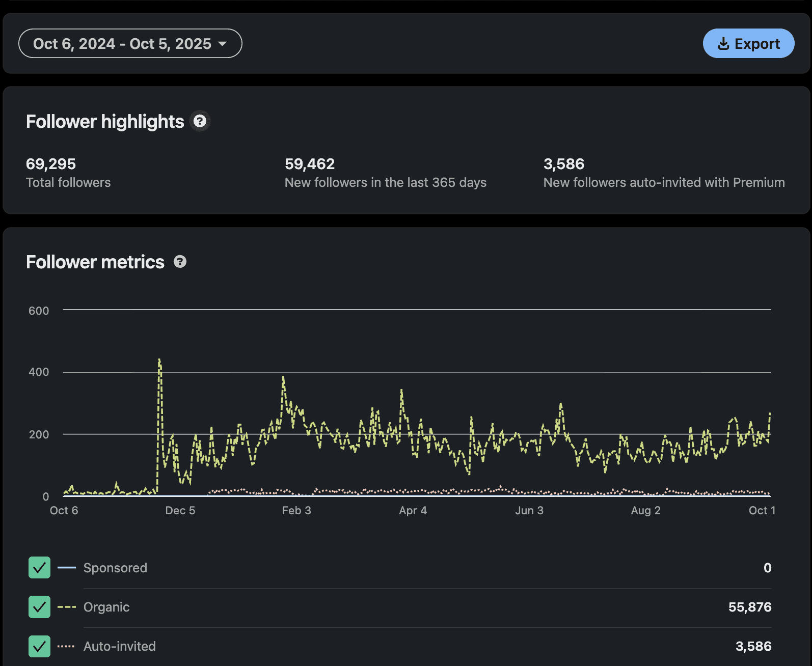Image resolution: width=812 pixels, height=666 pixels.
Task: Click the Oct 6 axis label
Action: pyautogui.click(x=64, y=510)
